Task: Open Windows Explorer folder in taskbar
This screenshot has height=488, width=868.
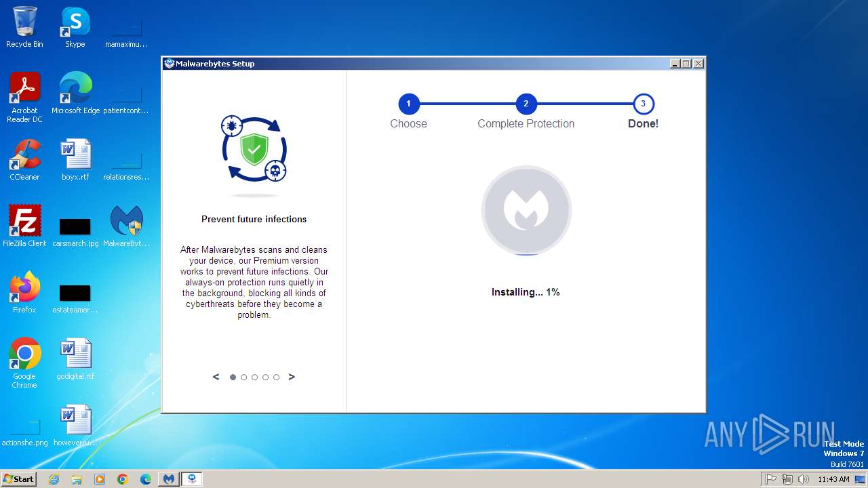Action: click(77, 479)
